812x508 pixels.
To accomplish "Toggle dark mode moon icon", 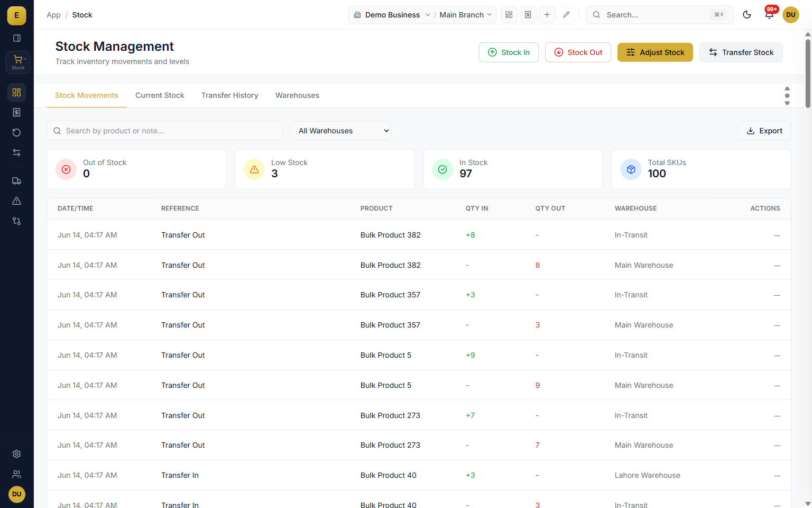I will click(747, 15).
